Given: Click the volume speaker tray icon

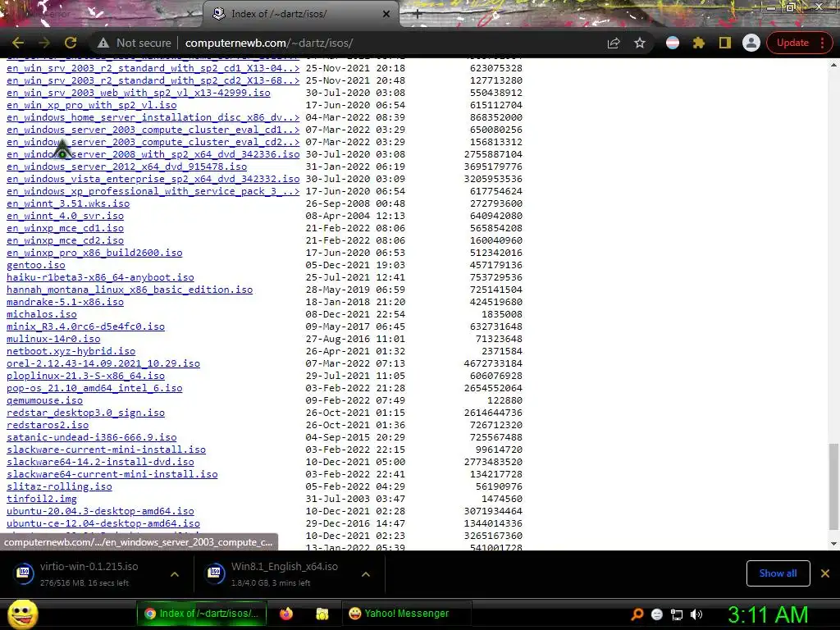Looking at the screenshot, I should click(x=696, y=614).
